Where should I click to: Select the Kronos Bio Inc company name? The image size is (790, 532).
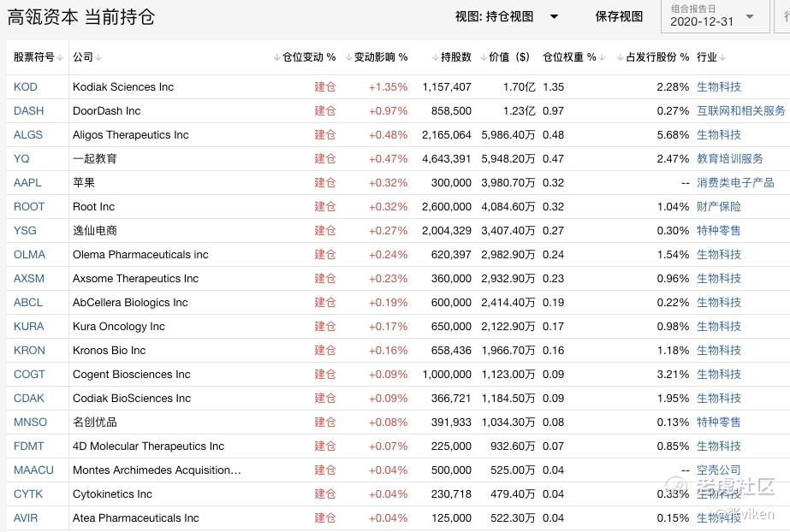click(x=109, y=351)
